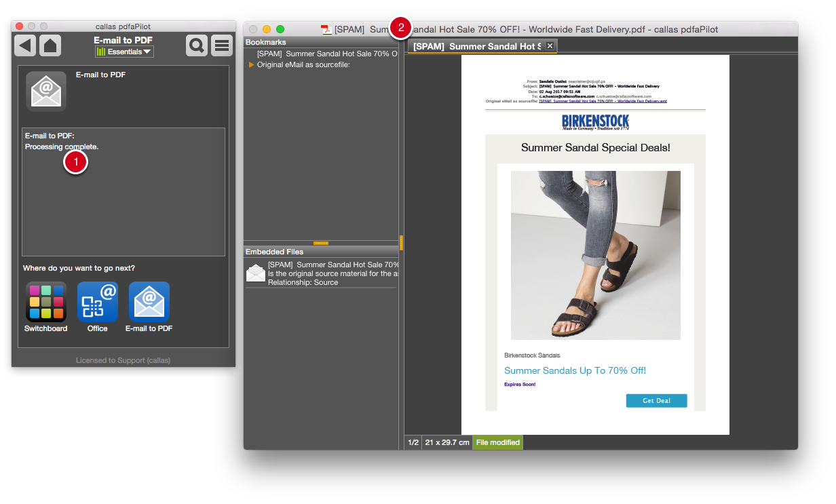Open search with the magnifier icon

point(197,46)
